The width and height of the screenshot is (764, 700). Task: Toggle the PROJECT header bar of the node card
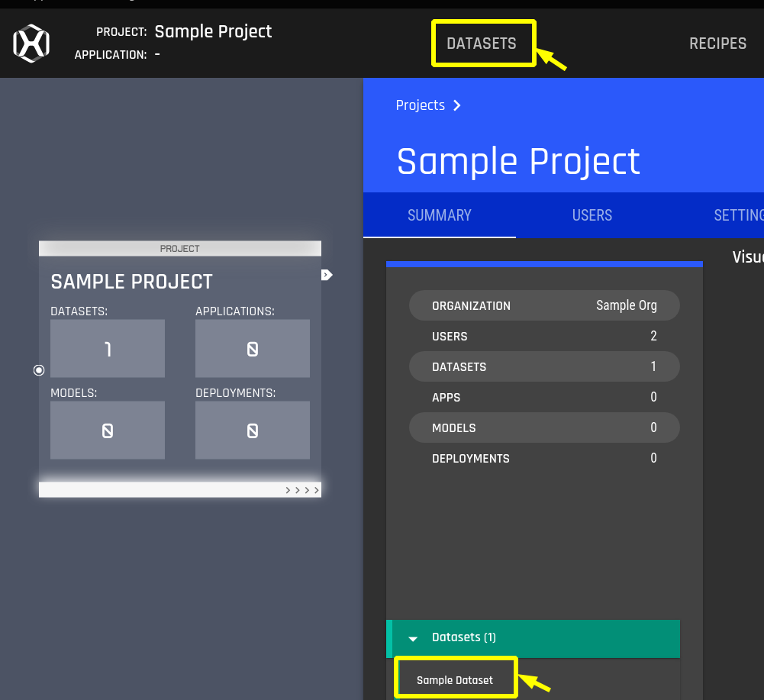click(x=179, y=247)
